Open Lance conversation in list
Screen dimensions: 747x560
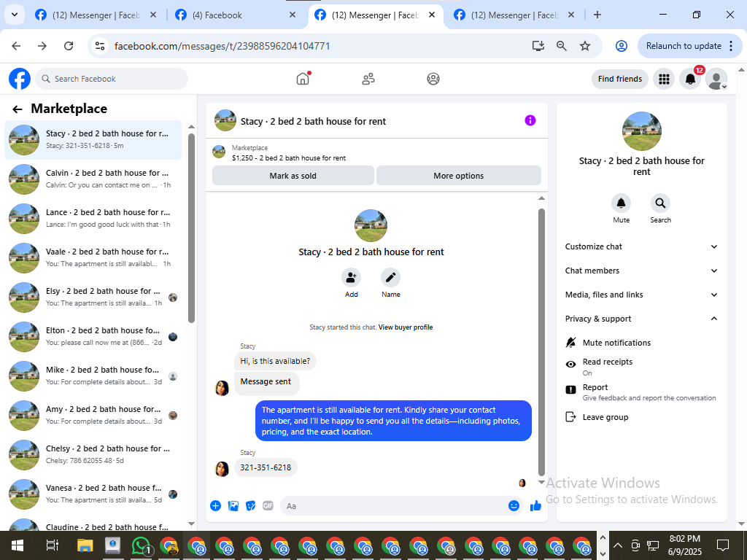[x=93, y=219]
